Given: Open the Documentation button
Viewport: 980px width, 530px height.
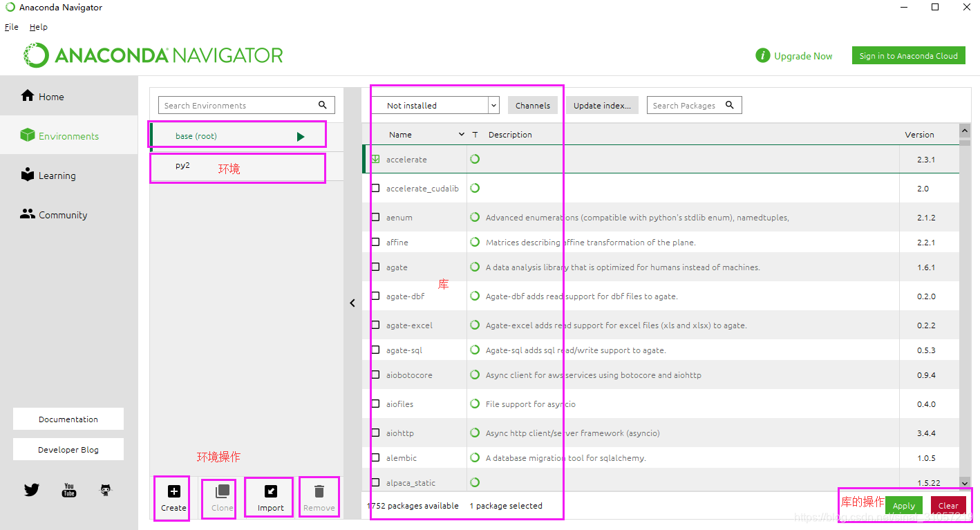Looking at the screenshot, I should point(68,419).
